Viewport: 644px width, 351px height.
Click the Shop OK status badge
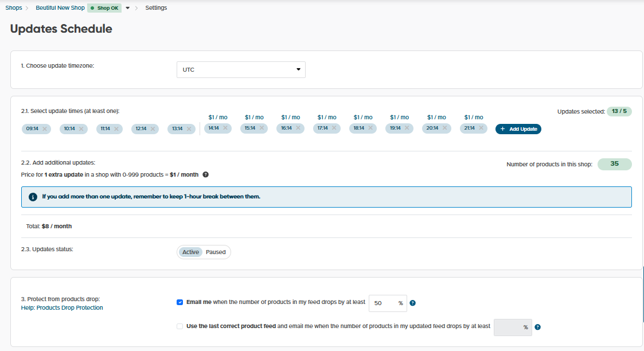(104, 8)
